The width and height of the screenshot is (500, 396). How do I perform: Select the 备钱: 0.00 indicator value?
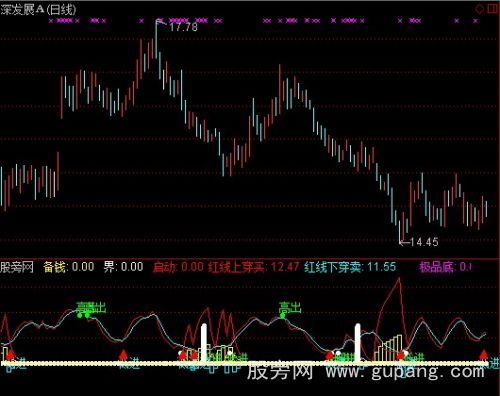pyautogui.click(x=69, y=267)
